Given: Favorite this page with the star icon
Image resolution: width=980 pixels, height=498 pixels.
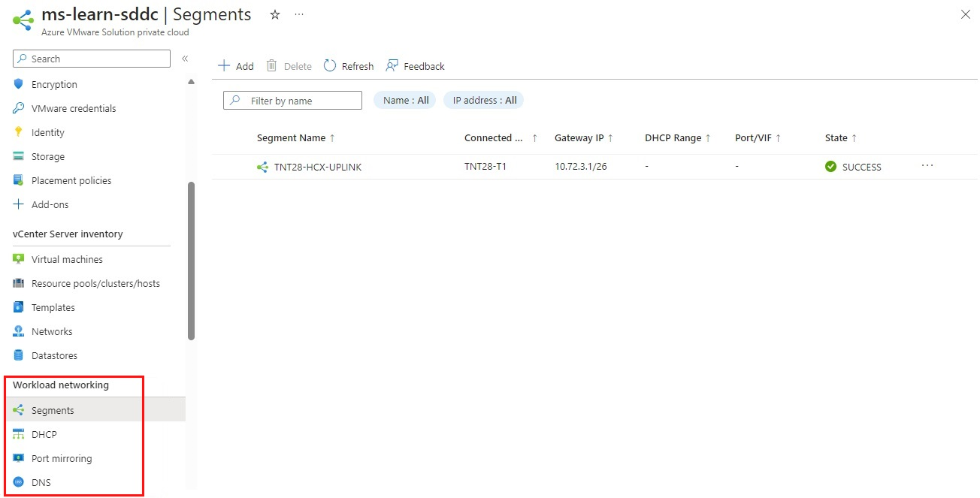Looking at the screenshot, I should [x=275, y=14].
